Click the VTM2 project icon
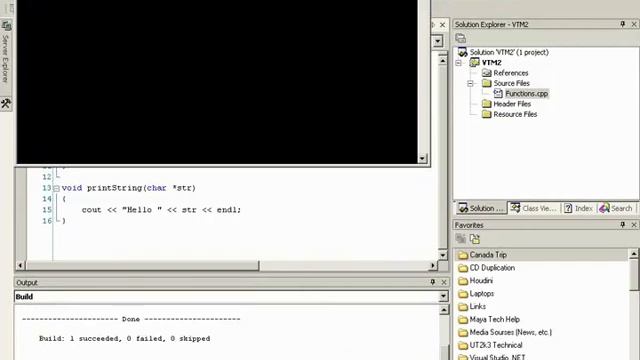 [x=474, y=62]
